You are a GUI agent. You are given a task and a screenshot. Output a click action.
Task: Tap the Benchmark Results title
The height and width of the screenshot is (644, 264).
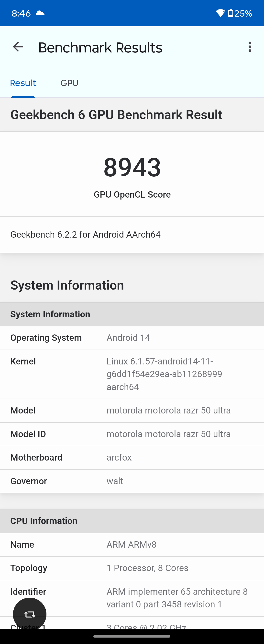[x=100, y=48]
